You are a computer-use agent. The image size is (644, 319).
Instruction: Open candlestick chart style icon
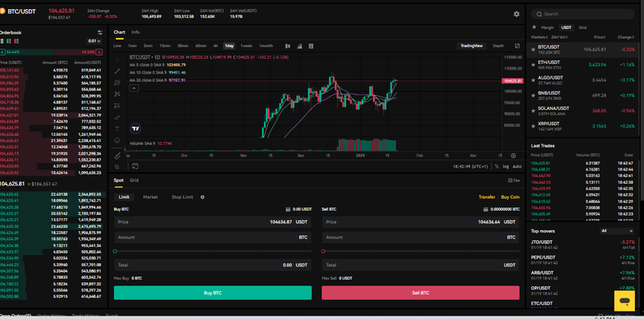(288, 45)
